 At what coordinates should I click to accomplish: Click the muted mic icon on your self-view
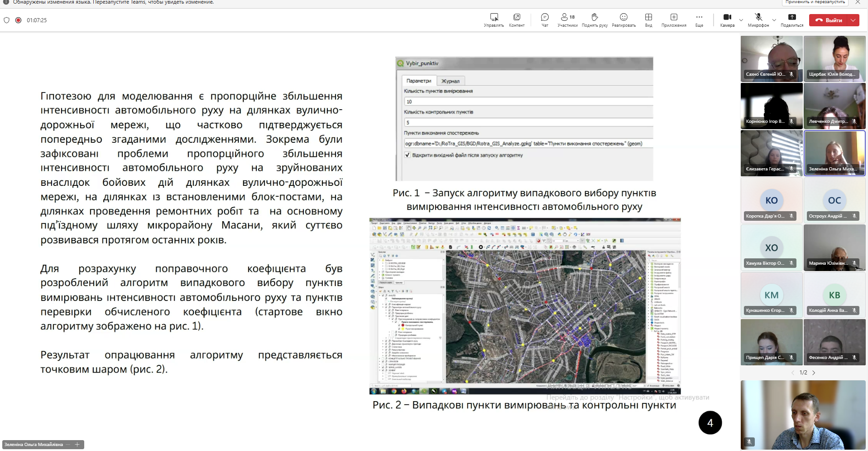pyautogui.click(x=749, y=441)
